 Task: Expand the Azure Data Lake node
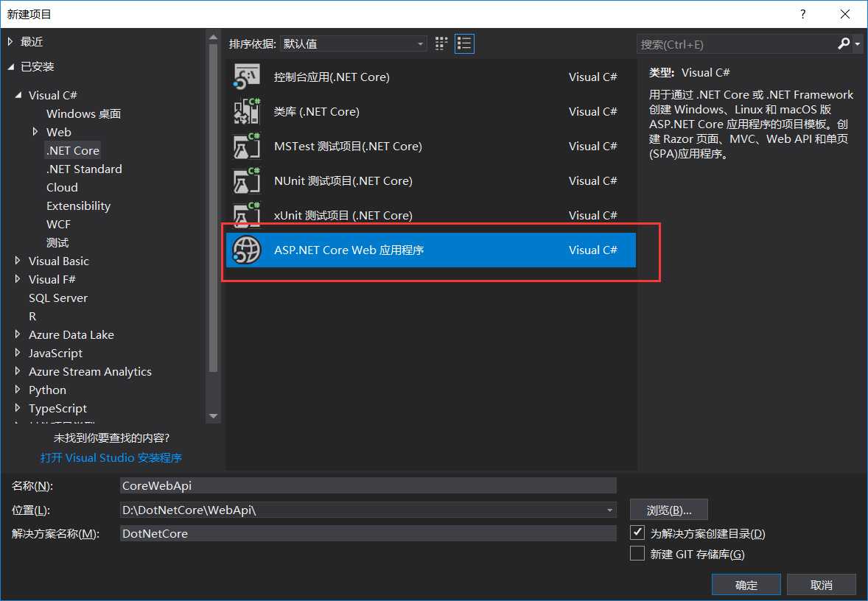[18, 334]
